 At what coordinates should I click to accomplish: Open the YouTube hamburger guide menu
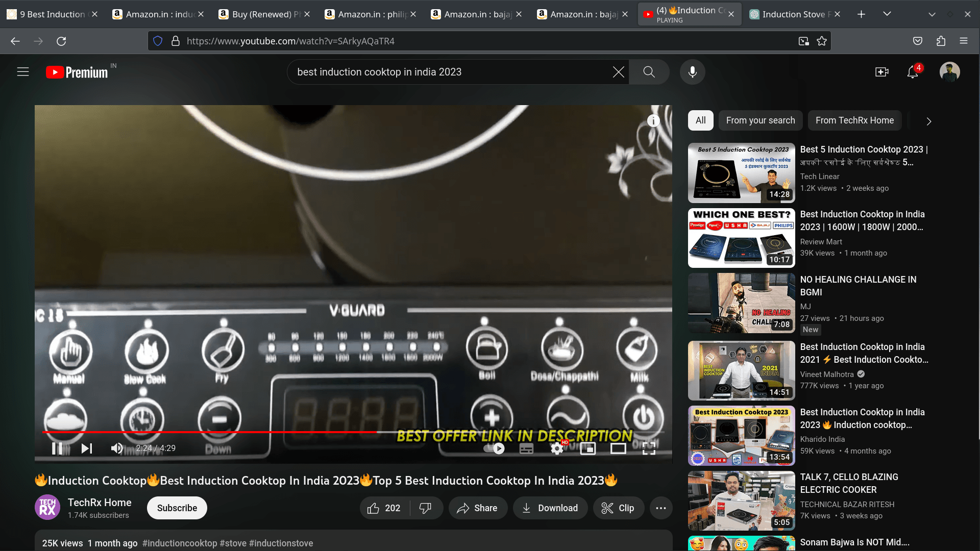pos(23,72)
